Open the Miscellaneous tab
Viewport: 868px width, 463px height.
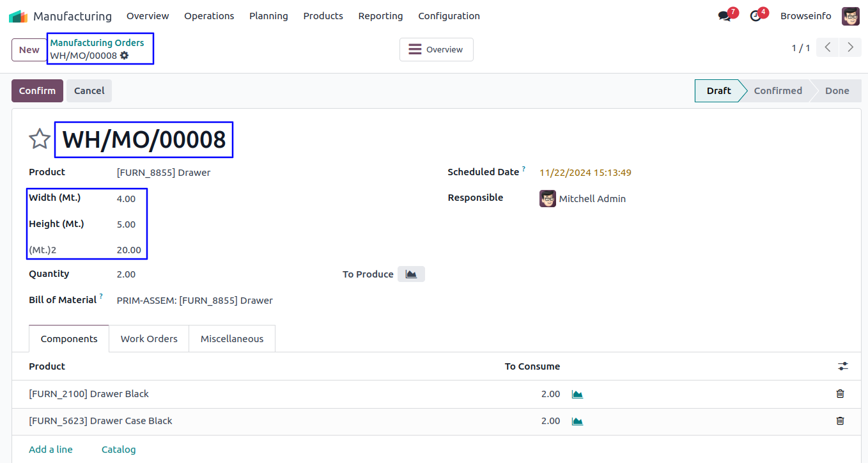pos(232,339)
